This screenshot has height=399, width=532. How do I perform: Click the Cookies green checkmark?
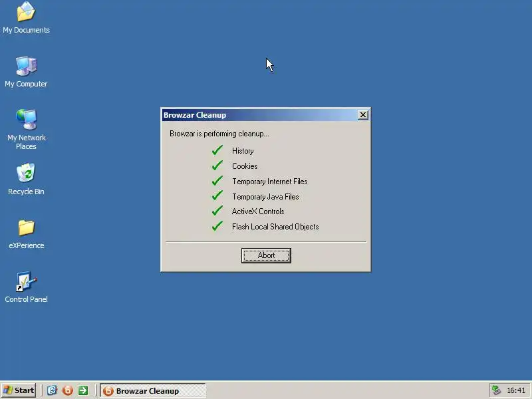[x=217, y=165]
